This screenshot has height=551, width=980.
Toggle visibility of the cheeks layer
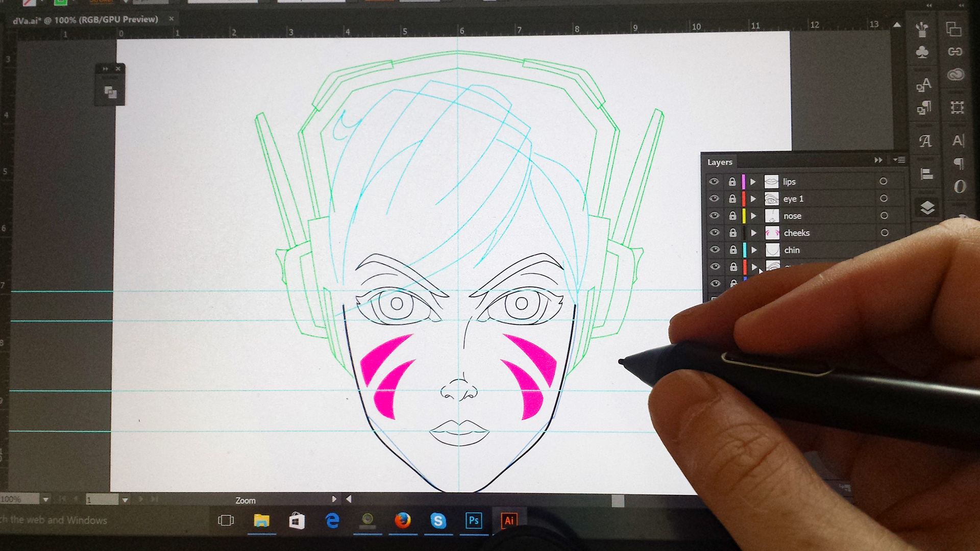715,233
